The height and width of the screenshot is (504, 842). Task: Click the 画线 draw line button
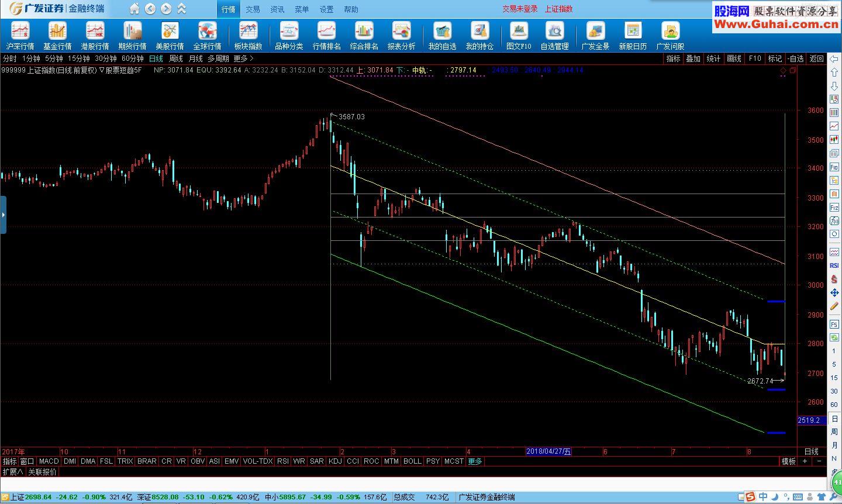pyautogui.click(x=734, y=58)
